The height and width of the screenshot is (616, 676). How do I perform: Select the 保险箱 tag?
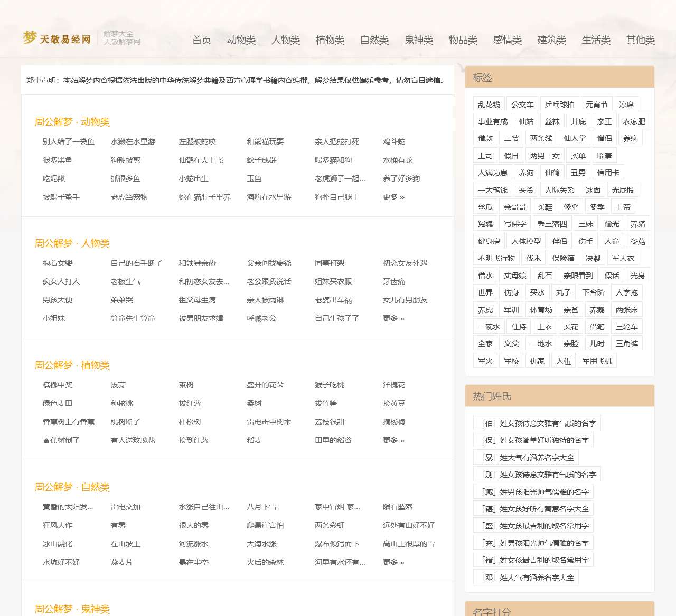564,258
